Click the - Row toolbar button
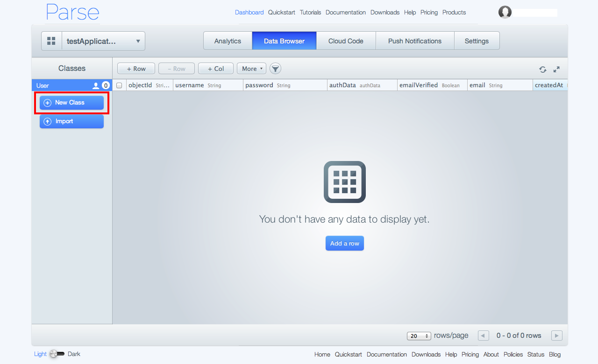Viewport: 598px width, 364px height. [177, 69]
